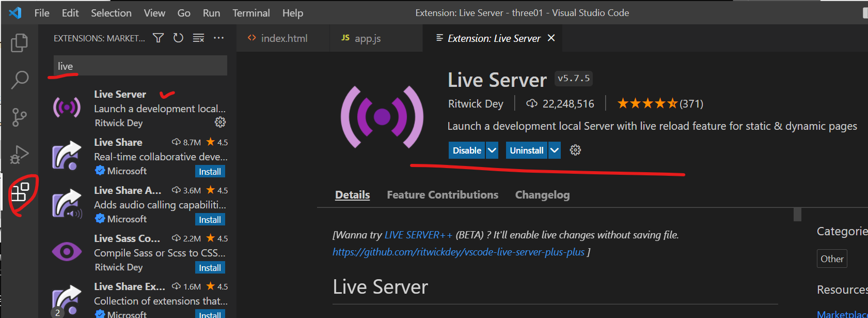The height and width of the screenshot is (318, 868).
Task: Select the Details tab
Action: pyautogui.click(x=353, y=195)
